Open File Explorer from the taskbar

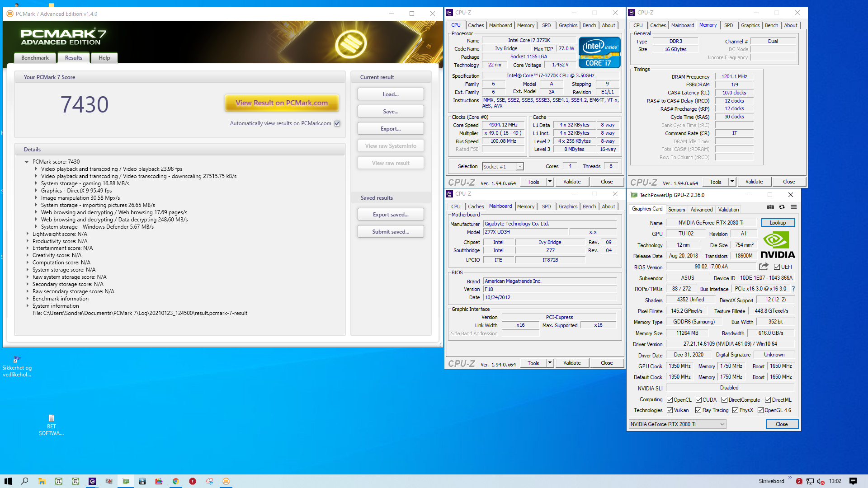tap(42, 481)
